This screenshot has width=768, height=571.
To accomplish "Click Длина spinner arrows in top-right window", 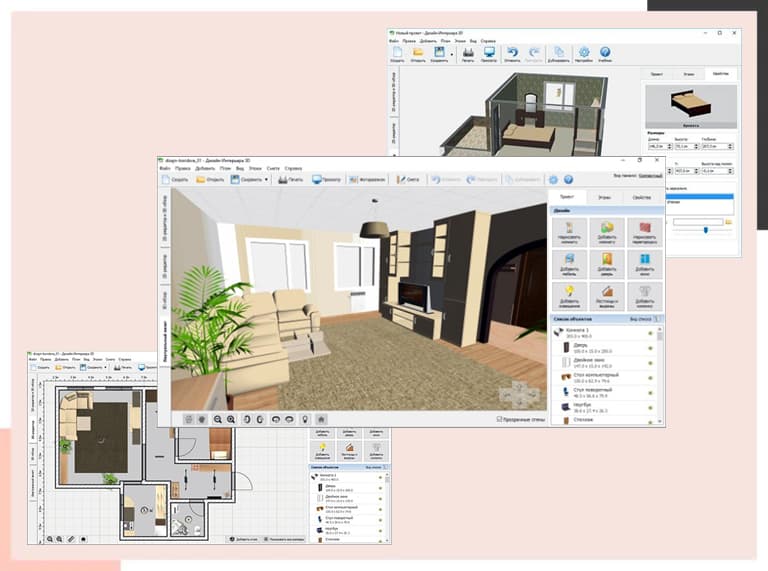I will click(670, 146).
